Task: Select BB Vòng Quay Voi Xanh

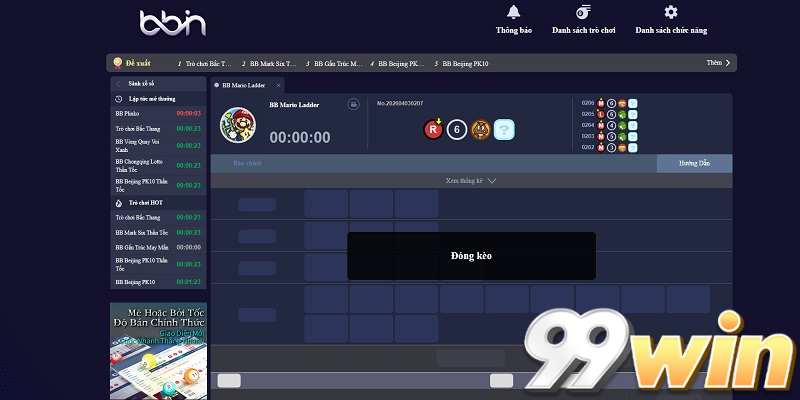Action: 158,145
